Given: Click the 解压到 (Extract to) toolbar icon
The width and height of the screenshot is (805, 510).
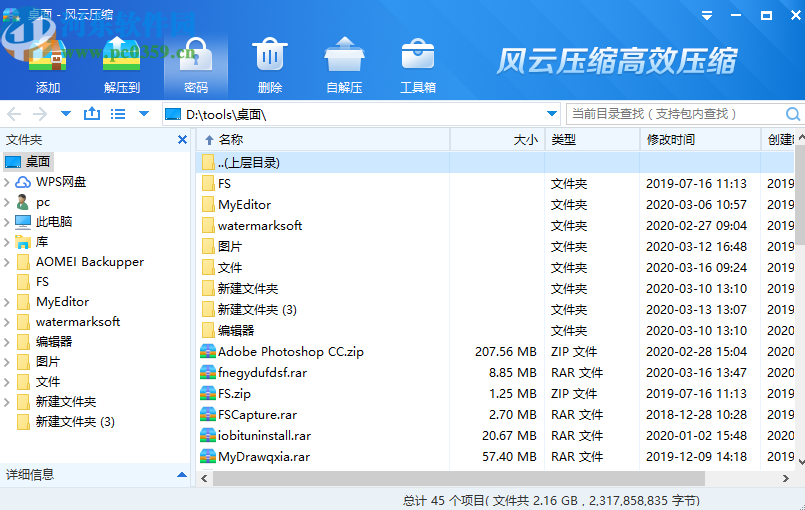Looking at the screenshot, I should 122,54.
